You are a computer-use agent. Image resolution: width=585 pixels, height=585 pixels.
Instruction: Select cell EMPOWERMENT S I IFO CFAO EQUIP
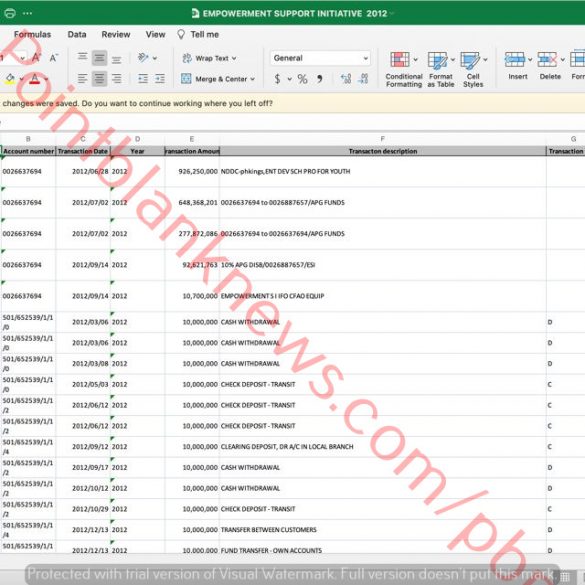point(383,296)
